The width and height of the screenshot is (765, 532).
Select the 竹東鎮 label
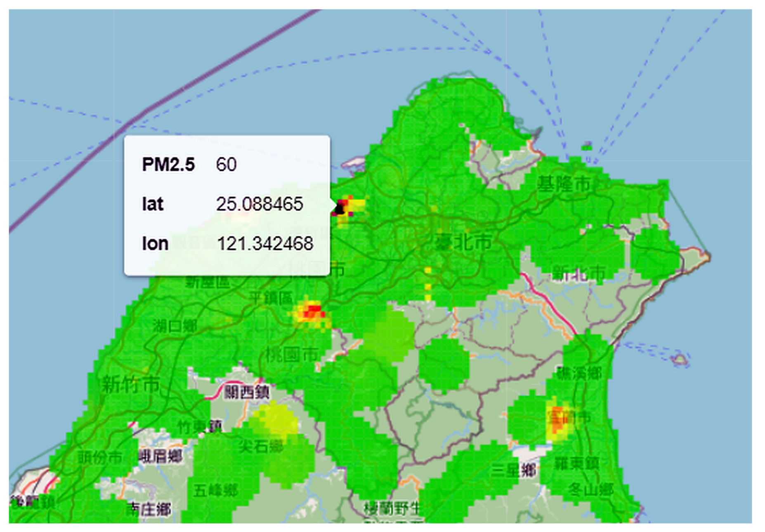[x=200, y=426]
